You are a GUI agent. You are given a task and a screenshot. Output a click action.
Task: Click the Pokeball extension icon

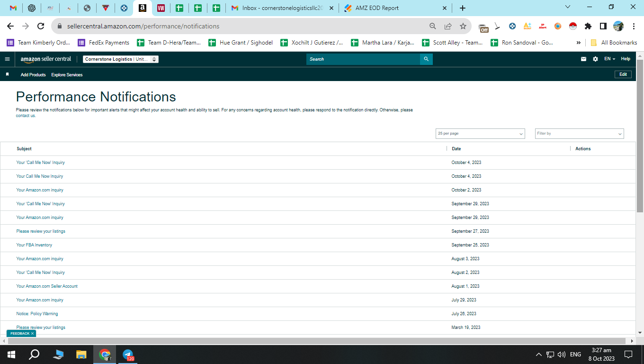point(572,26)
